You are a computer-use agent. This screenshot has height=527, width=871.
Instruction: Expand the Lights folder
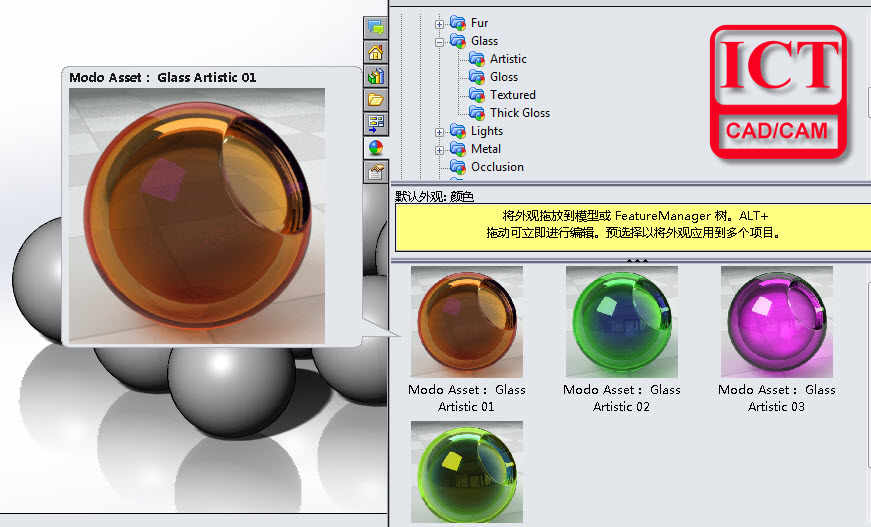pos(439,132)
